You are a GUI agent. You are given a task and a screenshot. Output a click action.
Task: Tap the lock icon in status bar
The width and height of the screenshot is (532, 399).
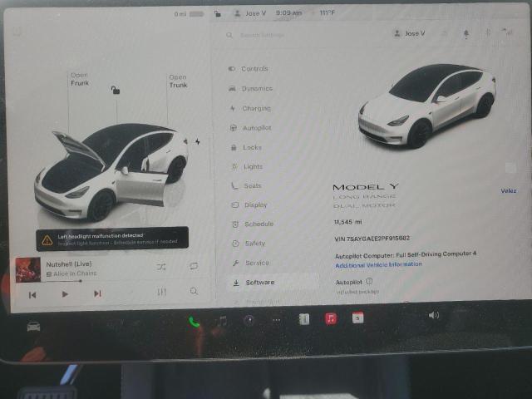(x=218, y=13)
